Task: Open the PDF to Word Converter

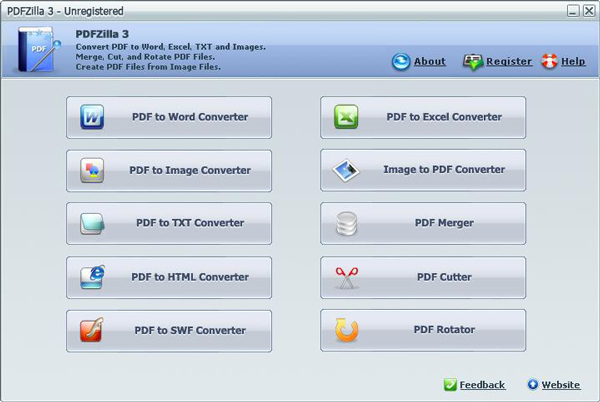Action: click(169, 117)
